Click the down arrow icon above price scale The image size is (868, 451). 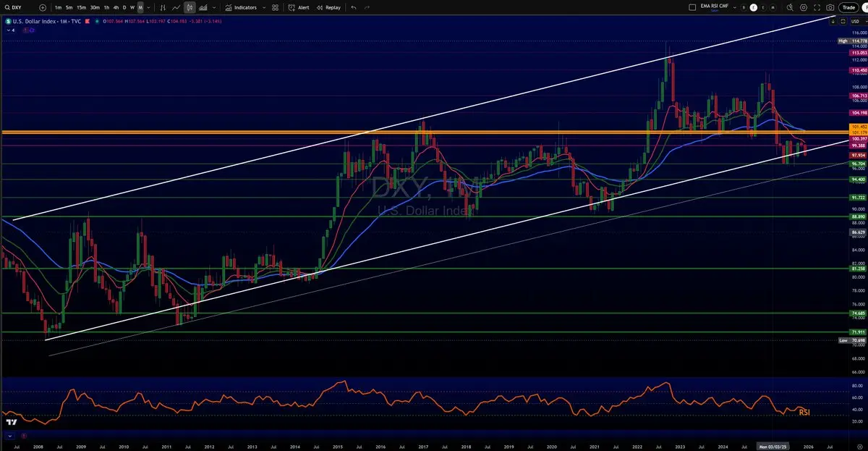point(833,22)
